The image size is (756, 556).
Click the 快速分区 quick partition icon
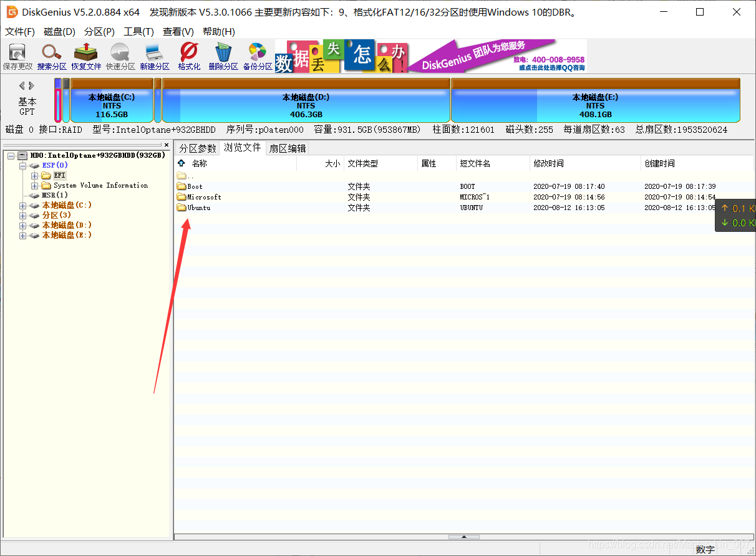point(120,57)
